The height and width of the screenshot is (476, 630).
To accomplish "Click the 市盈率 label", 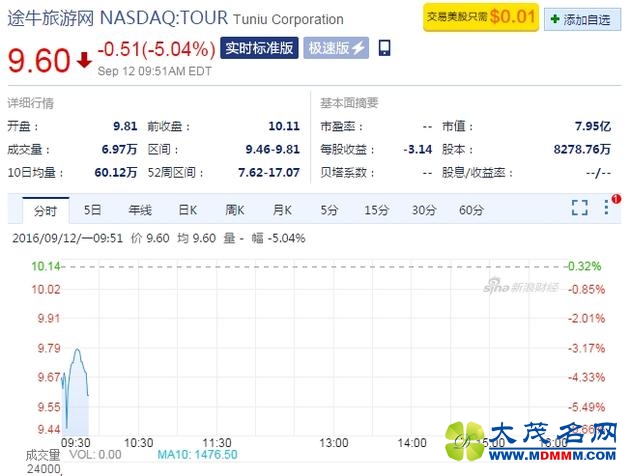I will coord(341,127).
